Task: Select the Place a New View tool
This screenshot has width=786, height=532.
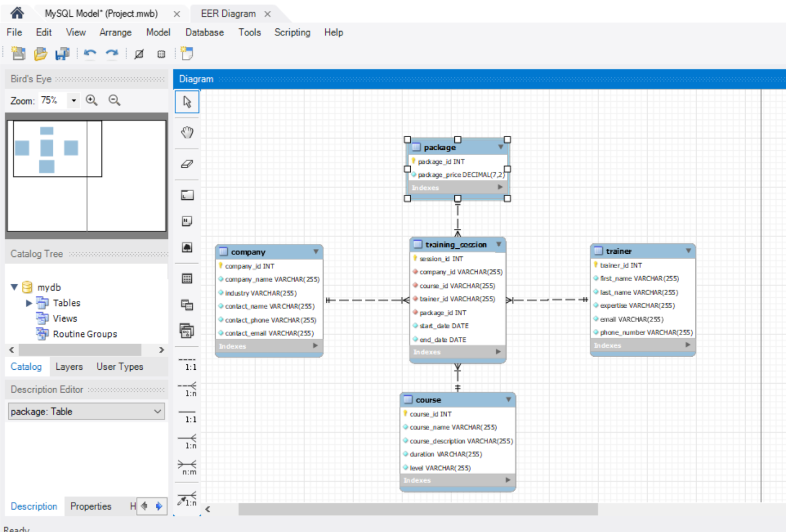Action: point(187,305)
